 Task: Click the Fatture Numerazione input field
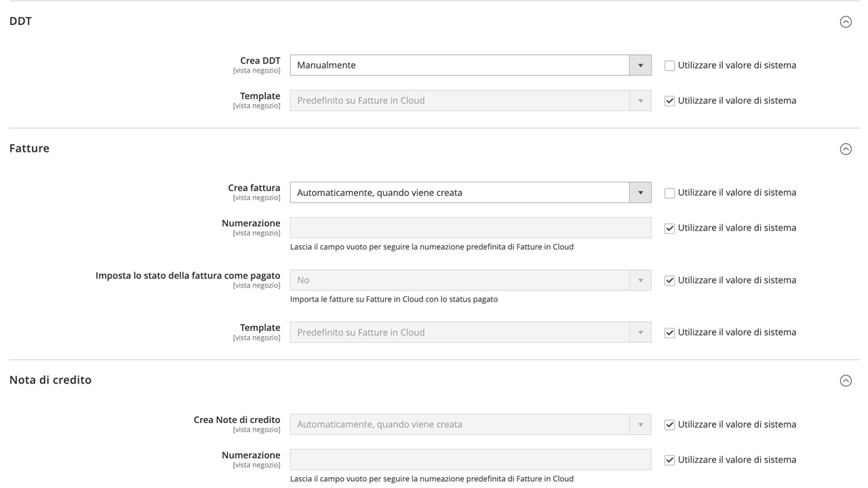(x=471, y=228)
